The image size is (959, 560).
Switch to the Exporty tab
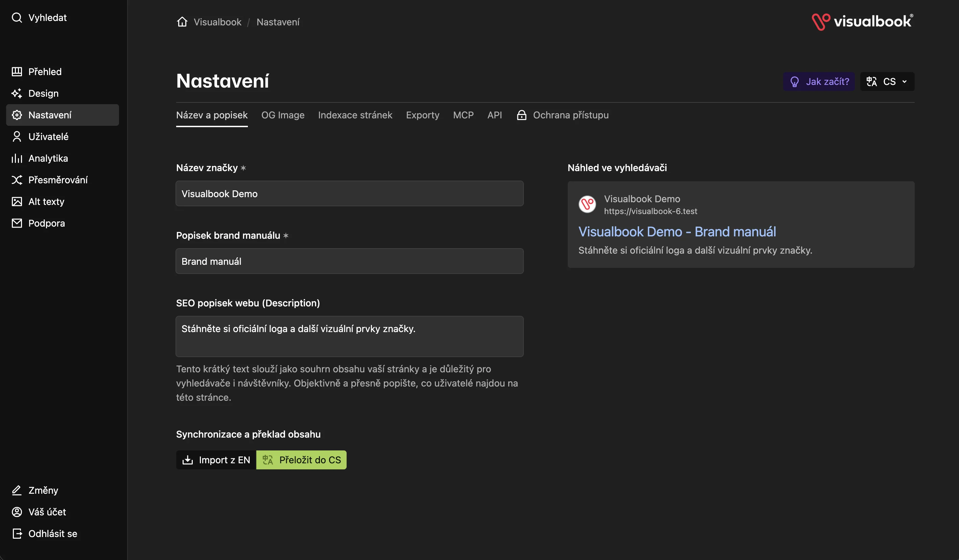click(422, 115)
